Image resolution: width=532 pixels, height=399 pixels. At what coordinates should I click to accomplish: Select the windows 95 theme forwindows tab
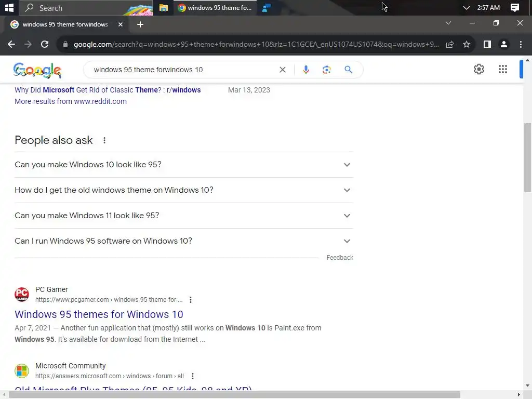coord(66,24)
